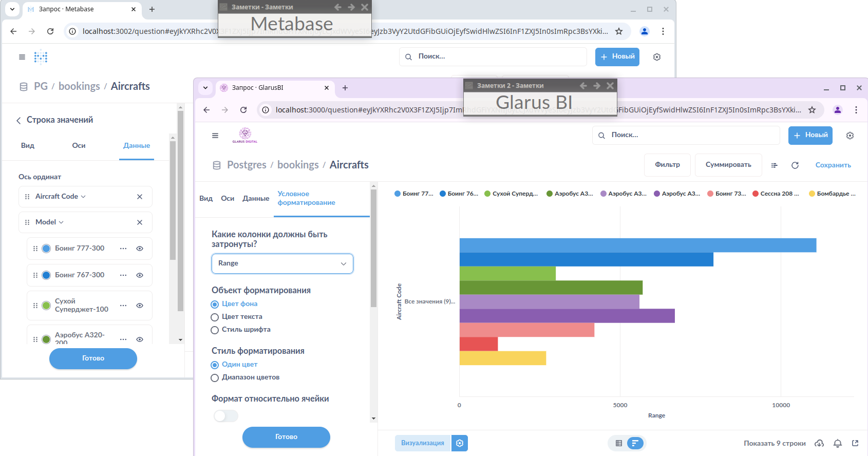
Task: Click Новый button in Metabase window
Action: (617, 56)
